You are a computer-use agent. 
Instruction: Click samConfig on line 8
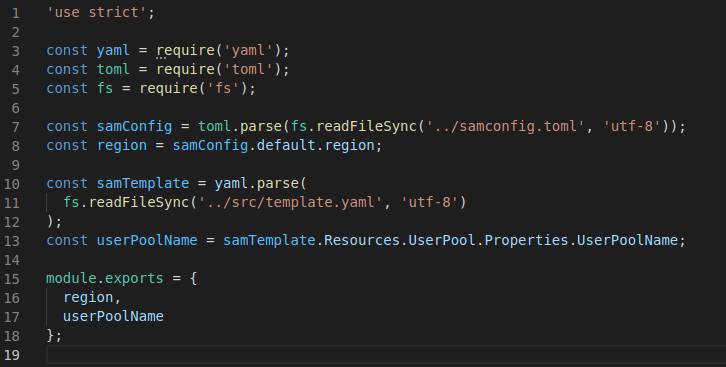tap(210, 145)
